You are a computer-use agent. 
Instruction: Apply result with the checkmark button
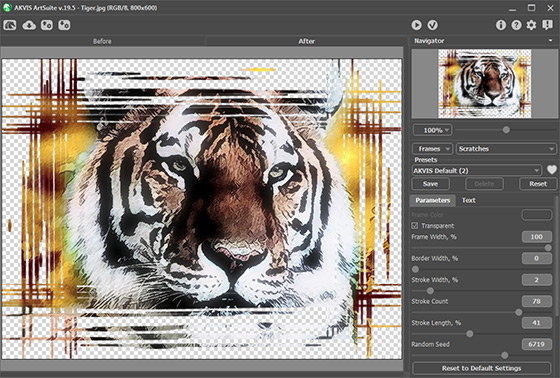(x=433, y=25)
